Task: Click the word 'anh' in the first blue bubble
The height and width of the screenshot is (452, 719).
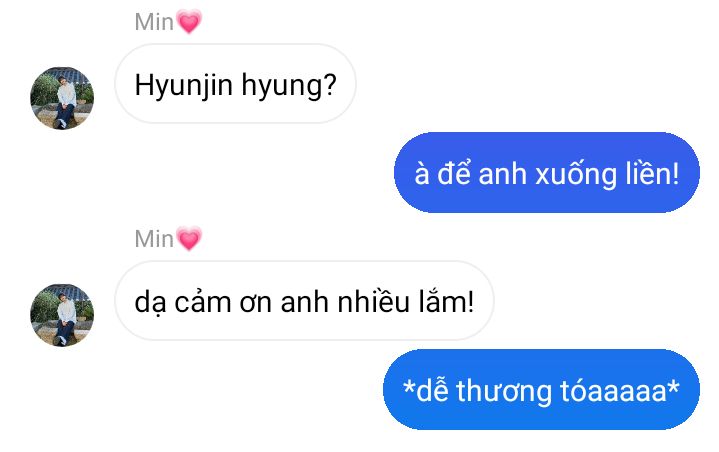Action: click(x=502, y=174)
